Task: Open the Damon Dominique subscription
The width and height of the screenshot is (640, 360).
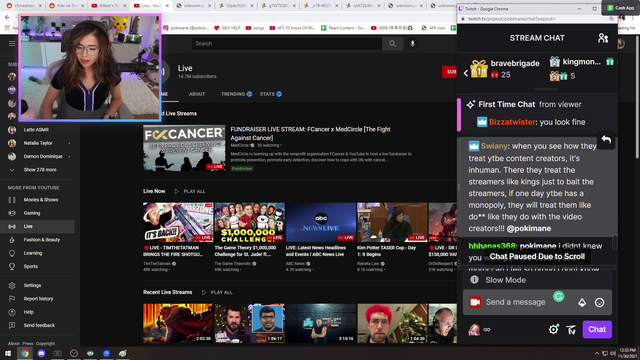Action: point(38,156)
